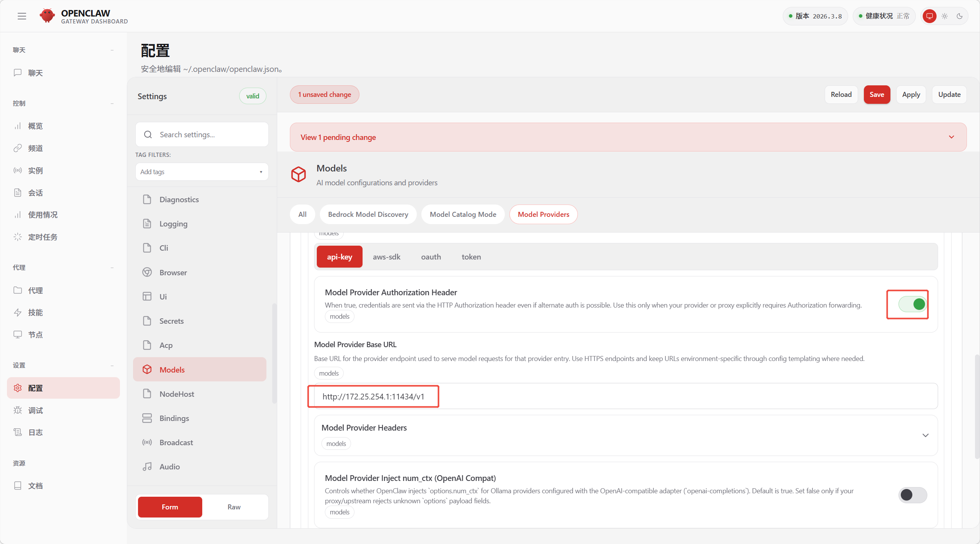Enable Inject num_ctx OpenAI Compat toggle
Image resolution: width=980 pixels, height=544 pixels.
[912, 495]
